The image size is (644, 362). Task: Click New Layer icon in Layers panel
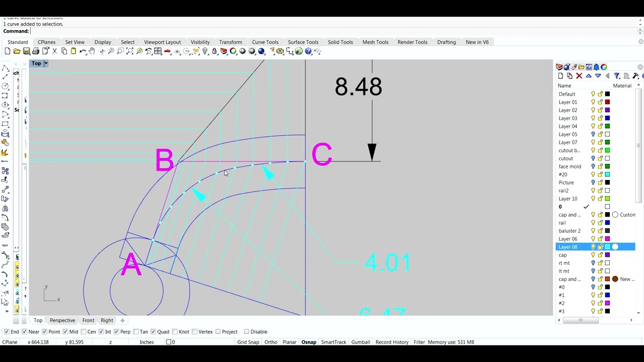560,76
